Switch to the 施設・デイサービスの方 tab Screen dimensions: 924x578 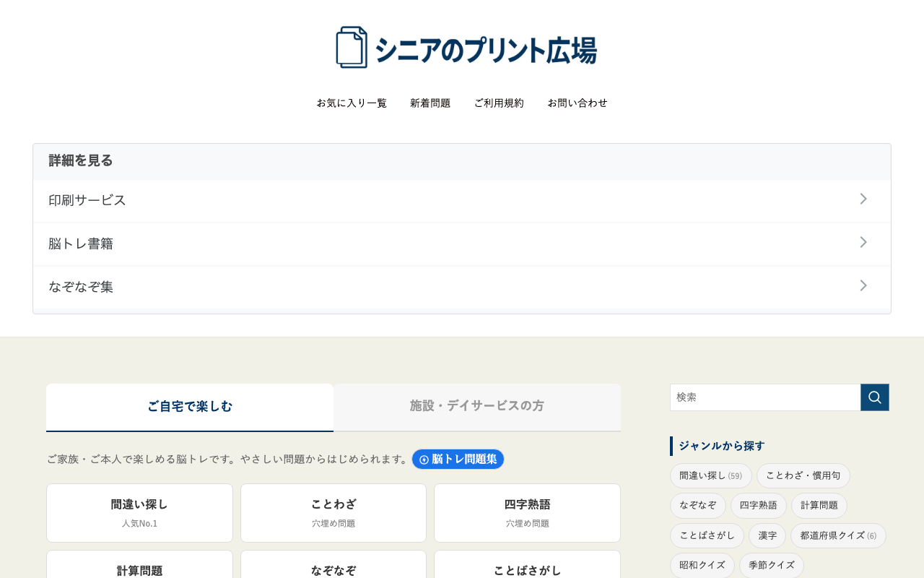tap(476, 407)
